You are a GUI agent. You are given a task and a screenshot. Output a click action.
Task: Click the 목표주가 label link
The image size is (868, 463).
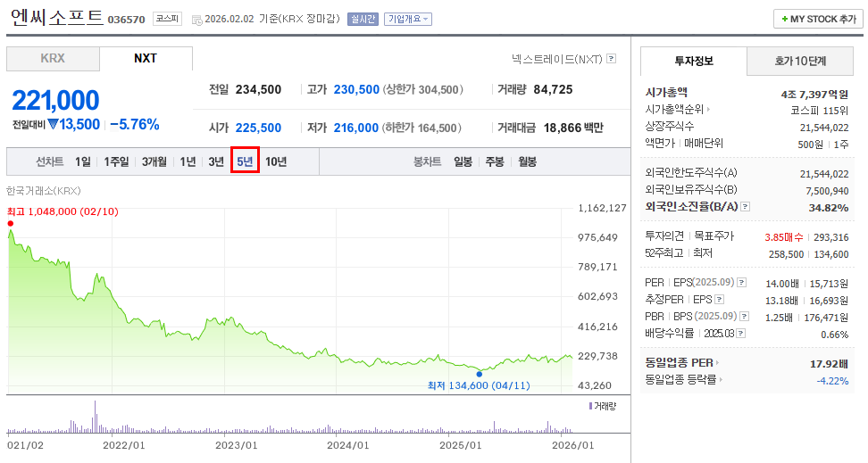click(x=714, y=236)
